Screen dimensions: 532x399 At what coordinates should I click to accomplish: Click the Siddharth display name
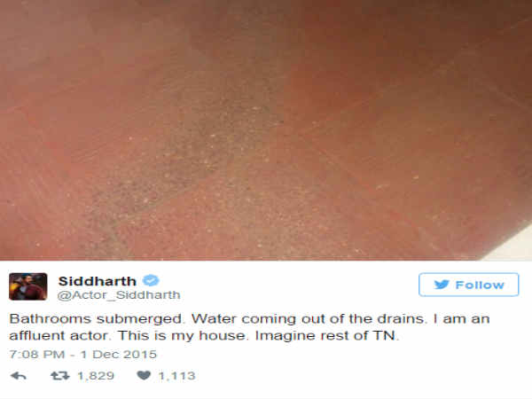pos(97,281)
